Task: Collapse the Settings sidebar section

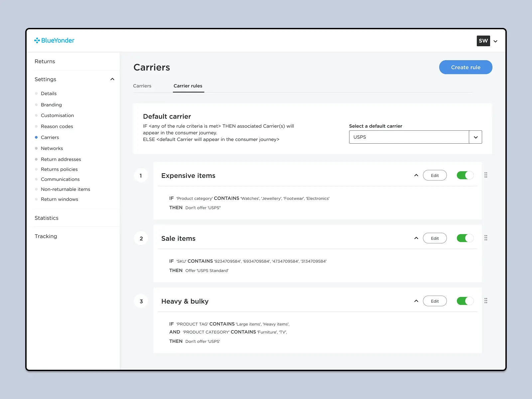Action: (112, 79)
